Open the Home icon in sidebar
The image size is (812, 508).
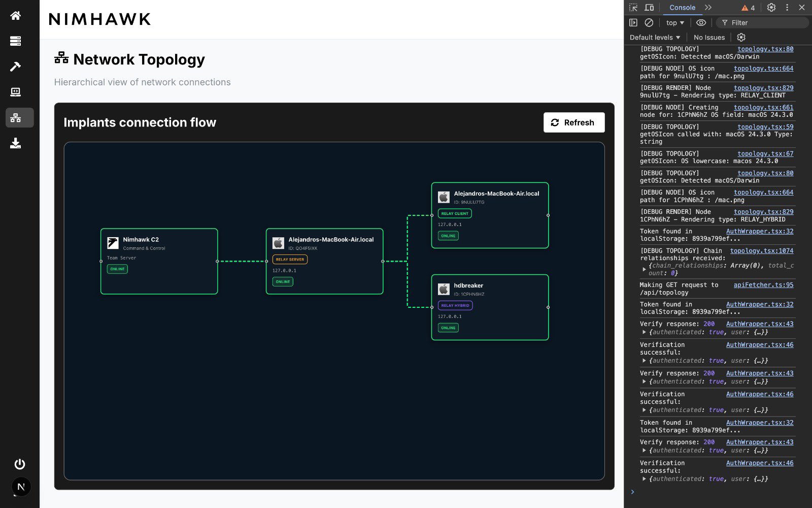pyautogui.click(x=16, y=15)
